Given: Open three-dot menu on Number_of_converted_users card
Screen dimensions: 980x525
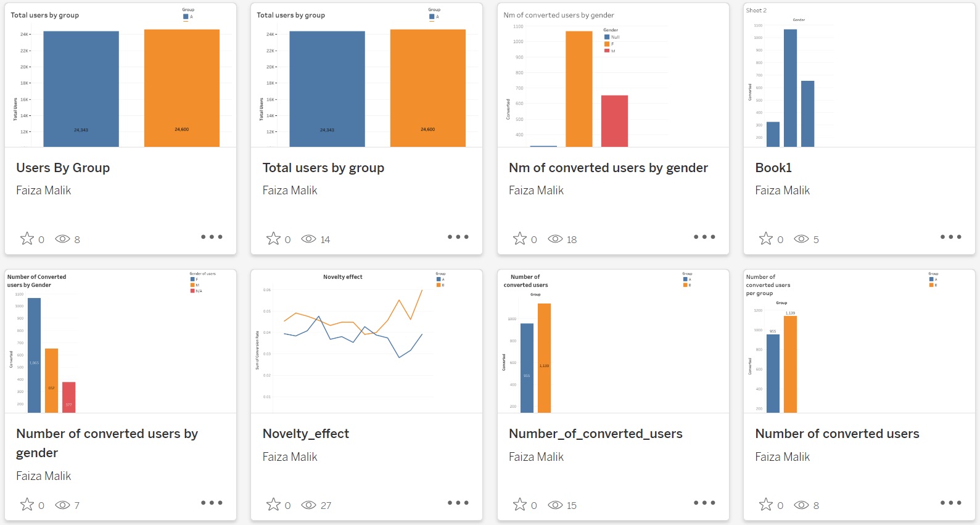Looking at the screenshot, I should point(704,503).
